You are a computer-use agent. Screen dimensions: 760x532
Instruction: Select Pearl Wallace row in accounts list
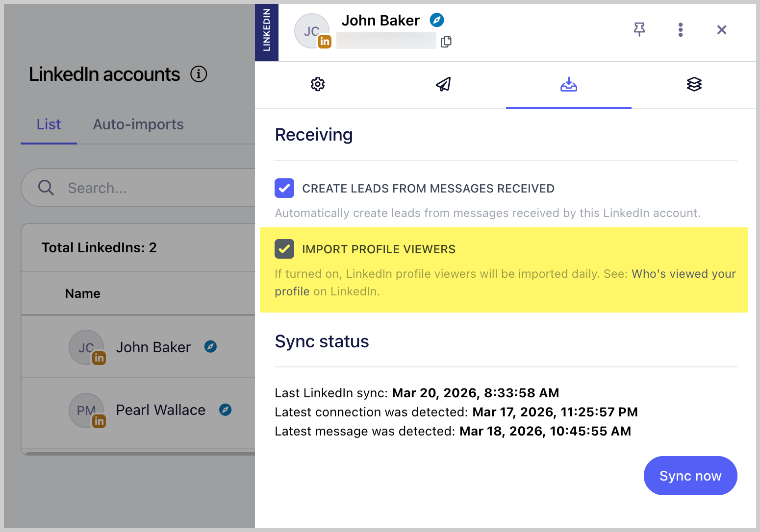(138, 410)
